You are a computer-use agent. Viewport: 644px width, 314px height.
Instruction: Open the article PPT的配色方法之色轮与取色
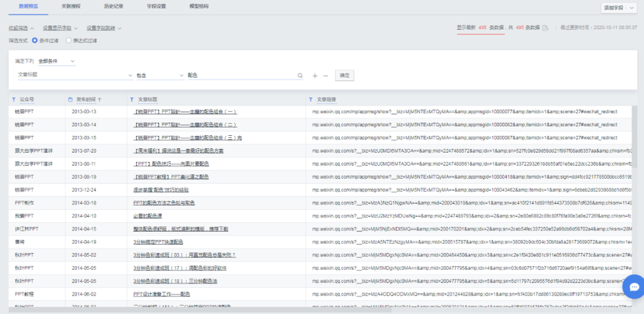click(x=164, y=203)
